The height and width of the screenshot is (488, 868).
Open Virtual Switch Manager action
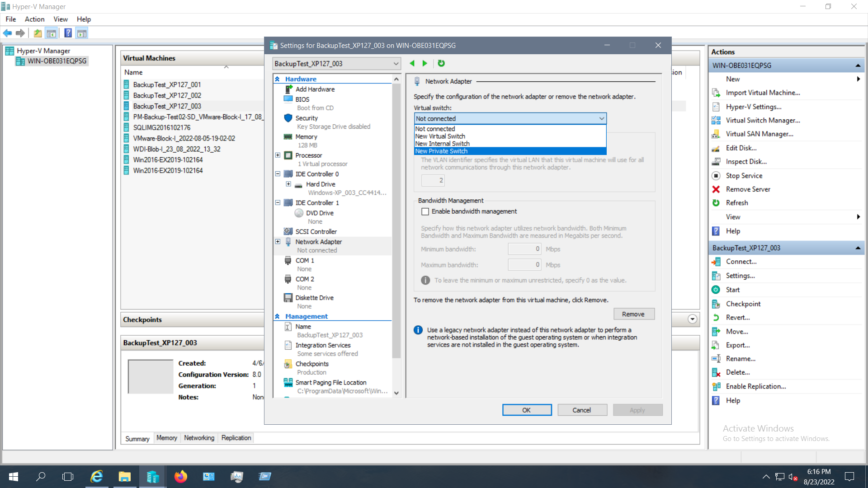click(x=763, y=120)
